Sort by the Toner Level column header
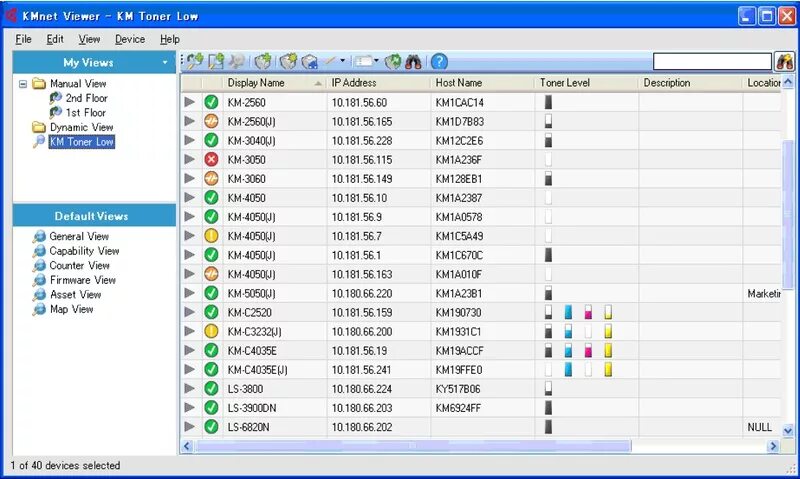This screenshot has width=800, height=479. click(x=587, y=83)
